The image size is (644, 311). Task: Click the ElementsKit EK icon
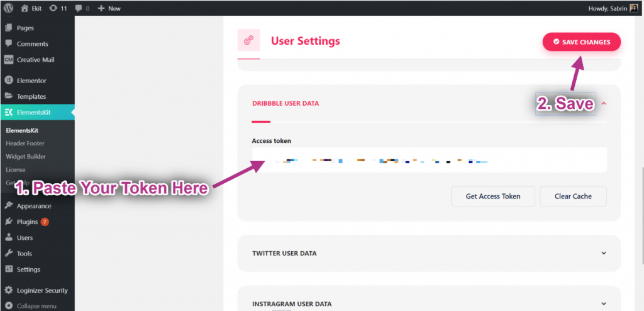click(9, 112)
